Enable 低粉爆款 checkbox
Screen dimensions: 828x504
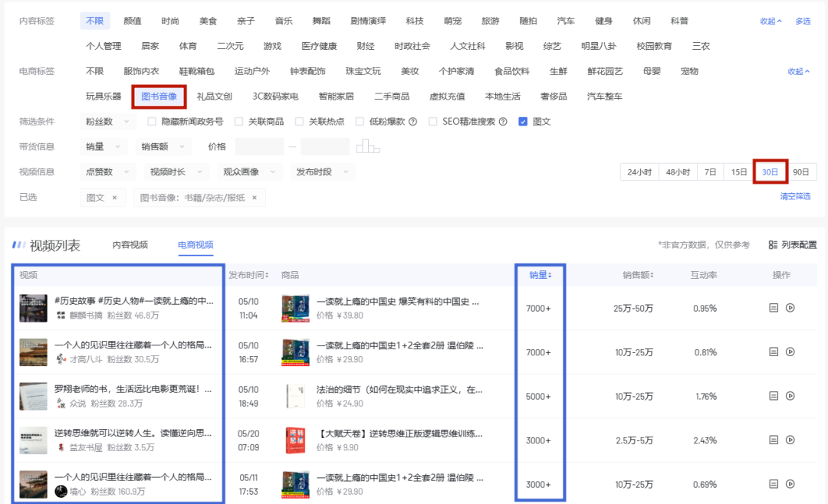360,121
